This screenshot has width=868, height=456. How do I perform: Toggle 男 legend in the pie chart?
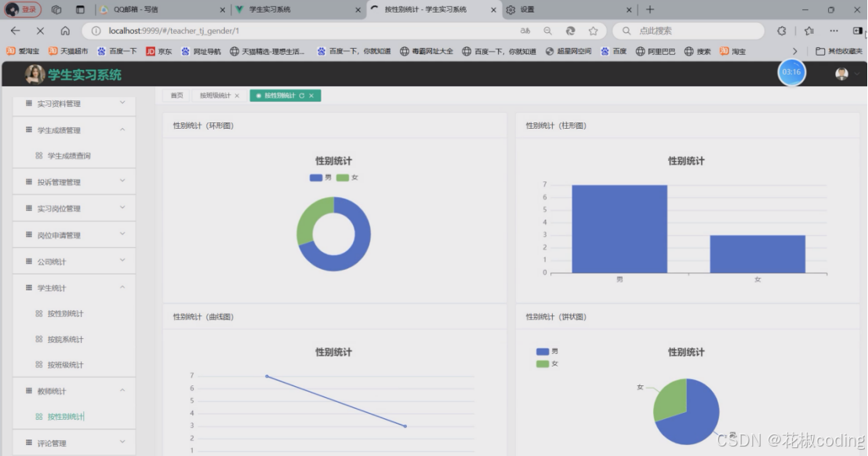click(547, 352)
